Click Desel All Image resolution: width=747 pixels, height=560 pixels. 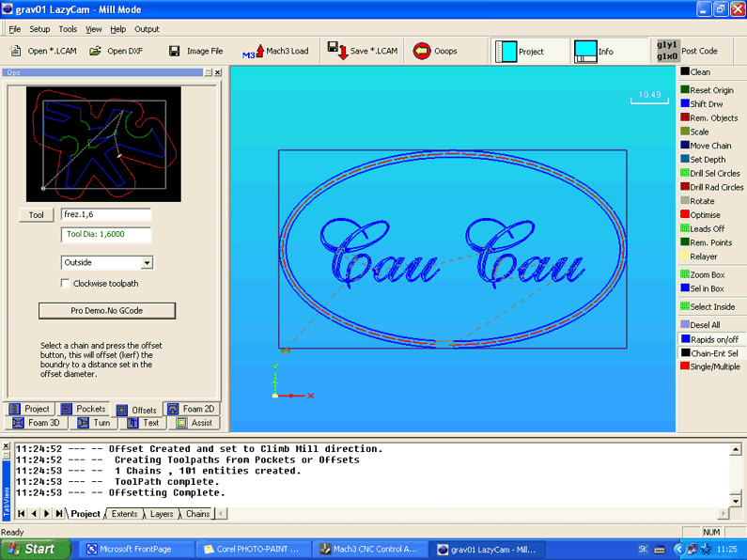[700, 324]
